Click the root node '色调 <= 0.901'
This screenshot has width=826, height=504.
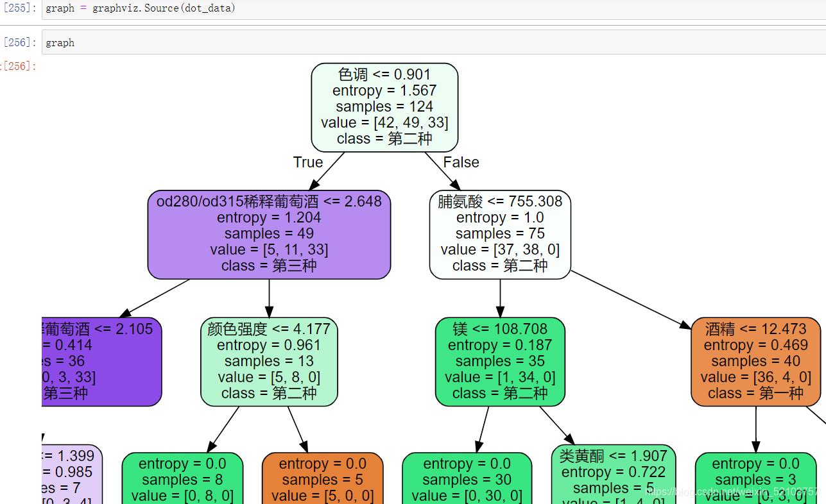384,107
